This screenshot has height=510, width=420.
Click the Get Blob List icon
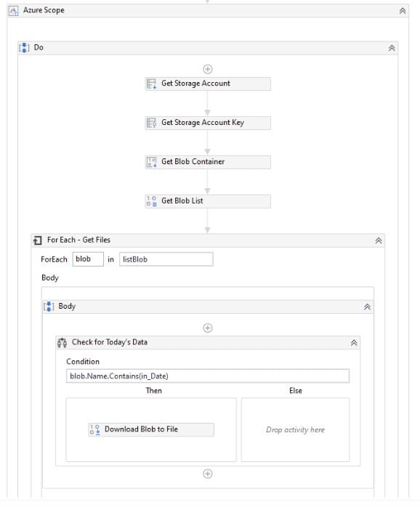pos(152,201)
